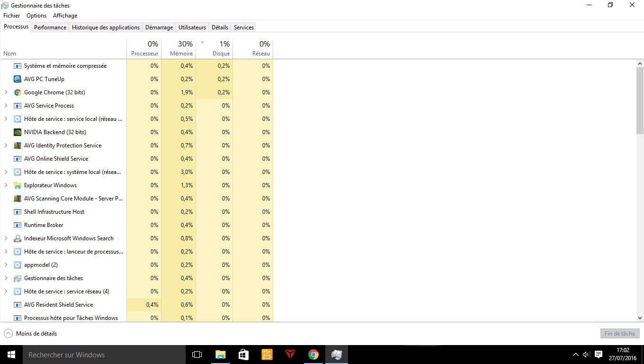Image resolution: width=644 pixels, height=364 pixels.
Task: Click the scrollbar down arrow
Action: 640,318
